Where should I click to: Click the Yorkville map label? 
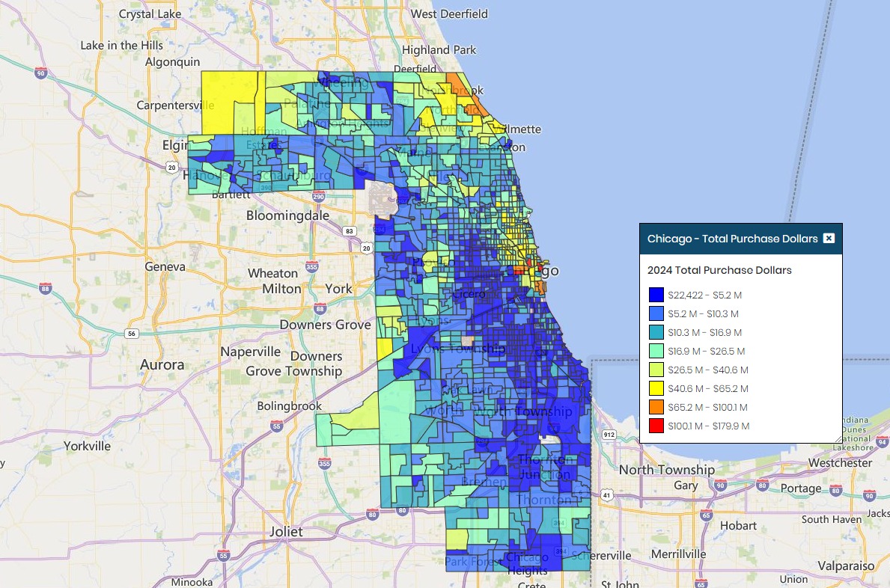pyautogui.click(x=87, y=447)
